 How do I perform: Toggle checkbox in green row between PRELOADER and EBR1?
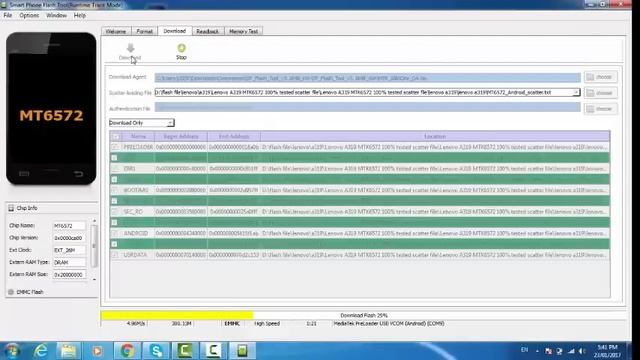[x=114, y=158]
